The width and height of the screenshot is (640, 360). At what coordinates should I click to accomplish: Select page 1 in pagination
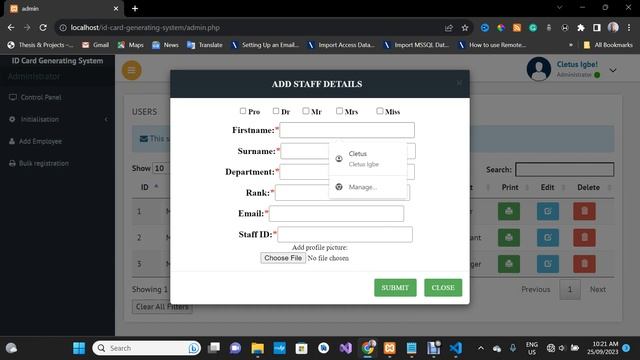[570, 289]
